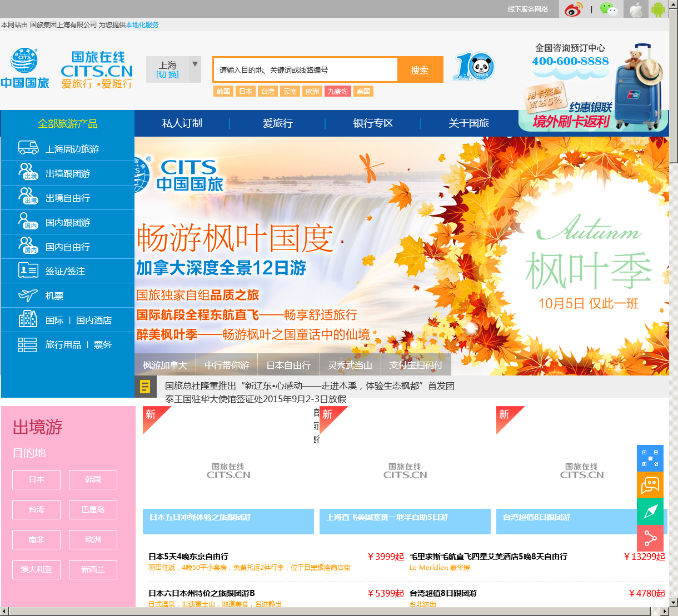Open the WeChat icon in top bar
678x616 pixels.
[x=609, y=9]
